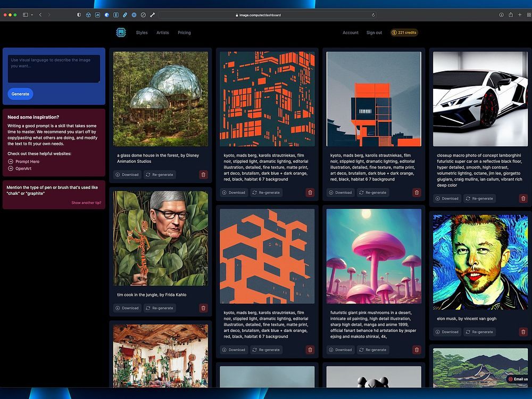
Task: Download the dense orange-windowed kyoto buildings image
Action: point(234,193)
